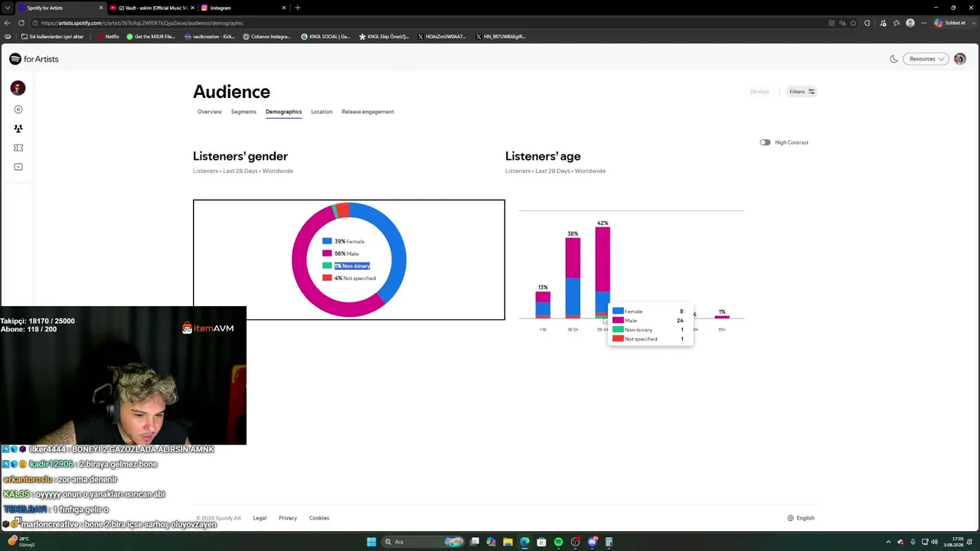Select the Audience icon in the sidebar

18,129
